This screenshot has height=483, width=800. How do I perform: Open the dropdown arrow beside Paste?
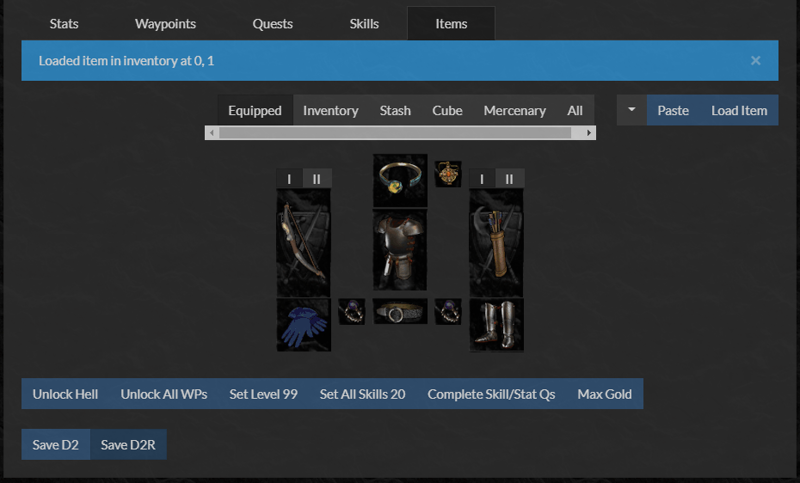[x=632, y=110]
